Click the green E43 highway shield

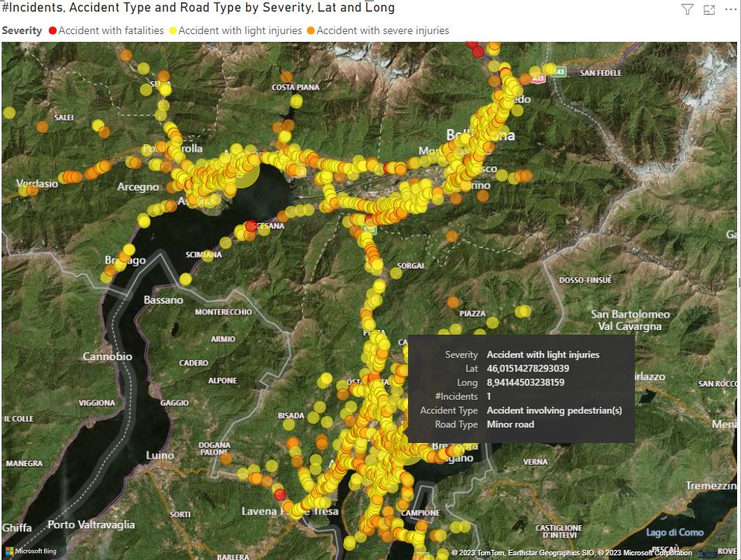click(x=559, y=72)
